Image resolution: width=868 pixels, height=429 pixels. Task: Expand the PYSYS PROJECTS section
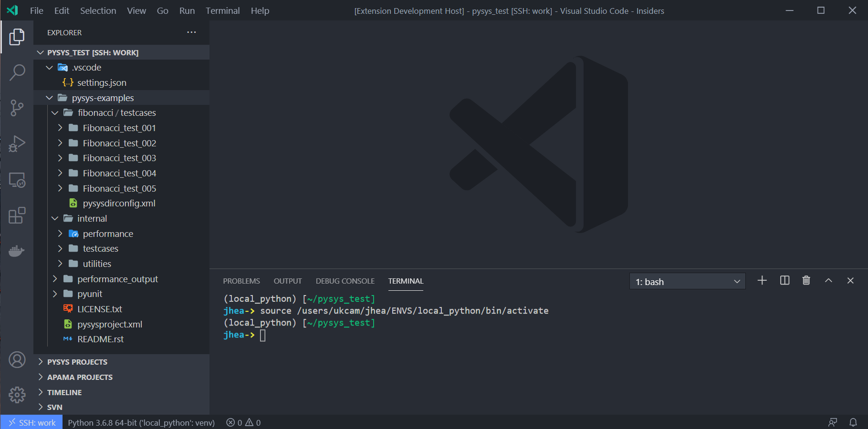coord(121,362)
